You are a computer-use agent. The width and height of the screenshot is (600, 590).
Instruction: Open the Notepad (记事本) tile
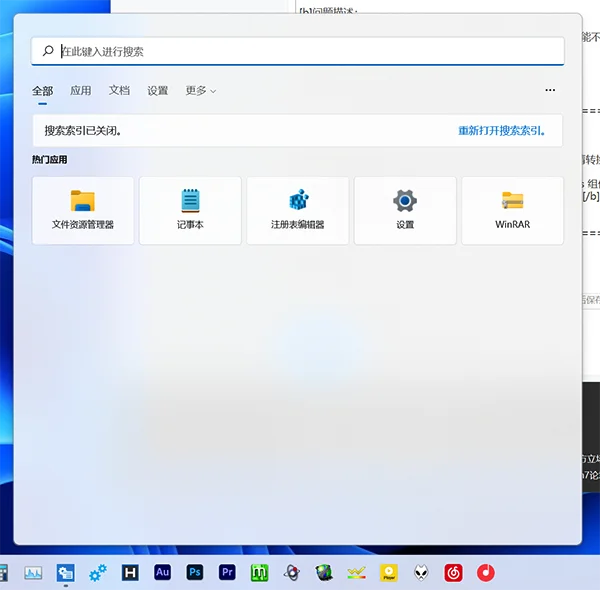point(190,210)
